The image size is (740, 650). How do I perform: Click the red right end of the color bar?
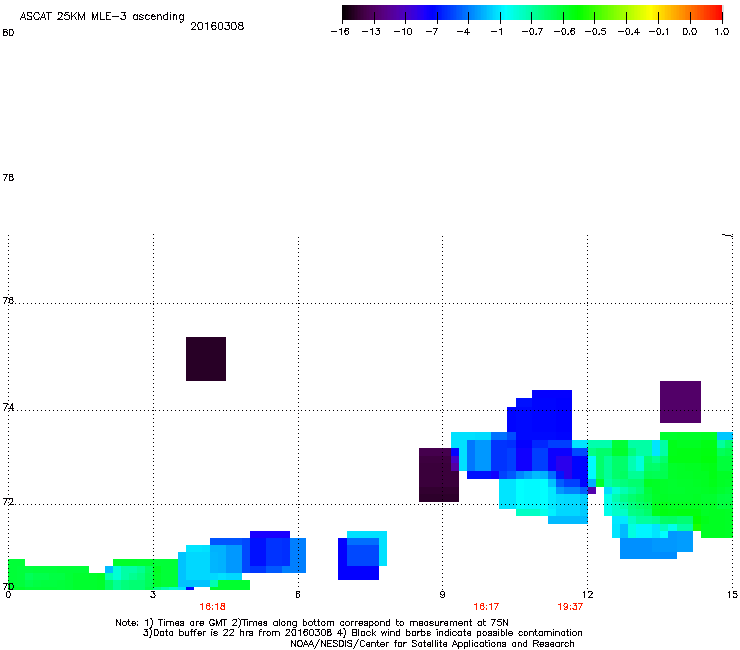click(x=715, y=13)
